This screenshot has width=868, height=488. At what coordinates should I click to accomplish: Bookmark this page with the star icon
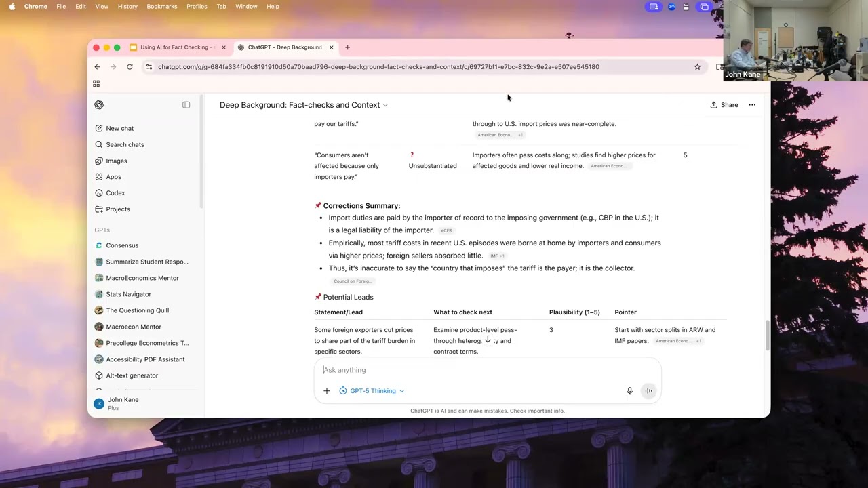(x=697, y=67)
